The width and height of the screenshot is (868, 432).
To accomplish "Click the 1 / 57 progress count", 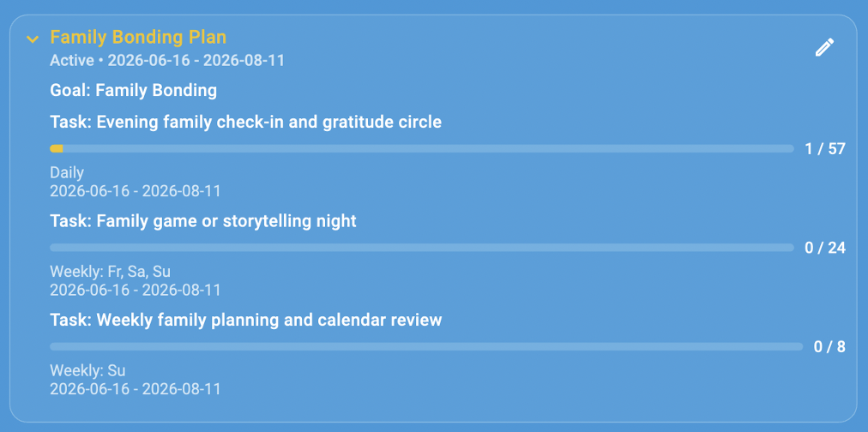I will [x=825, y=149].
